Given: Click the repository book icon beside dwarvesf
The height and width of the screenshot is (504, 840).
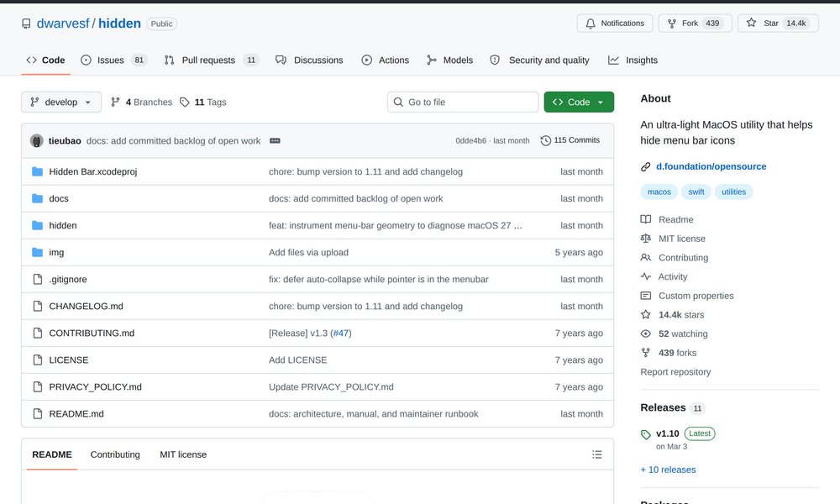Looking at the screenshot, I should pyautogui.click(x=26, y=24).
